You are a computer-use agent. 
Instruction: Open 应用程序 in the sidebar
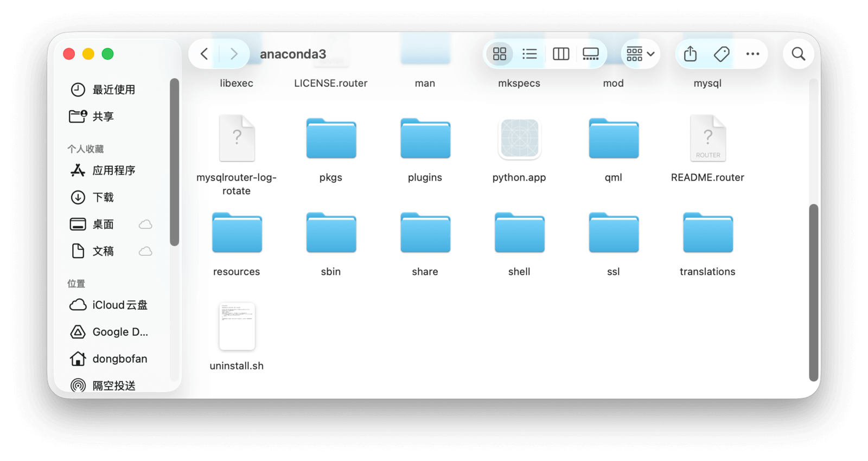(113, 170)
